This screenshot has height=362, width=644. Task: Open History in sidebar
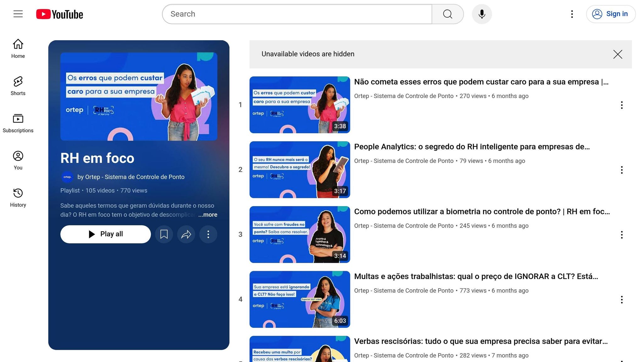(x=18, y=198)
